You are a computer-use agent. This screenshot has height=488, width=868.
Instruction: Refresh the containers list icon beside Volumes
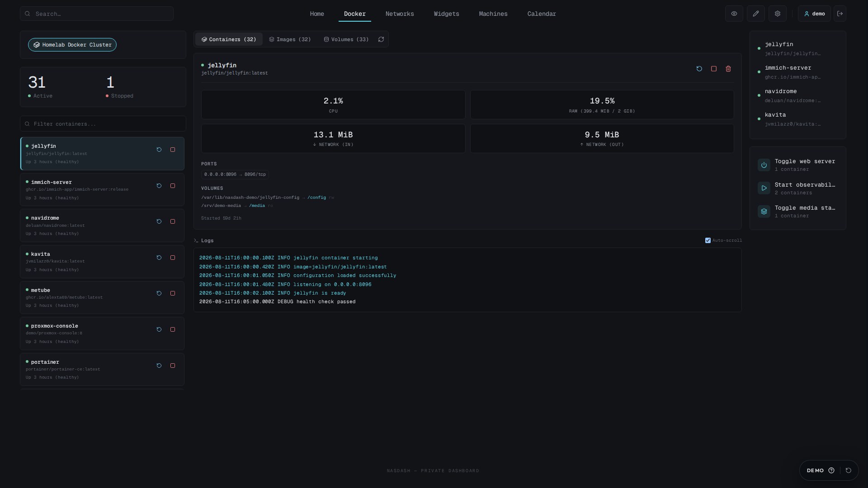coord(381,39)
